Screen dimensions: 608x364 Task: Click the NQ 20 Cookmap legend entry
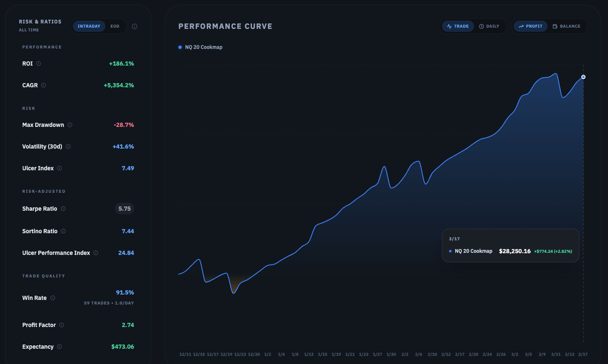point(200,47)
